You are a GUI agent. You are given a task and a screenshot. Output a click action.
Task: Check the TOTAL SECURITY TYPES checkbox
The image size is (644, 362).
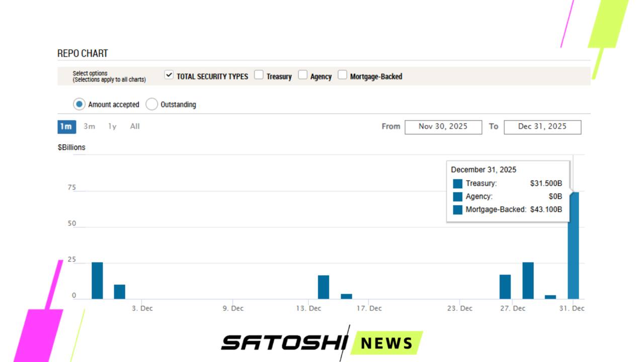point(169,75)
